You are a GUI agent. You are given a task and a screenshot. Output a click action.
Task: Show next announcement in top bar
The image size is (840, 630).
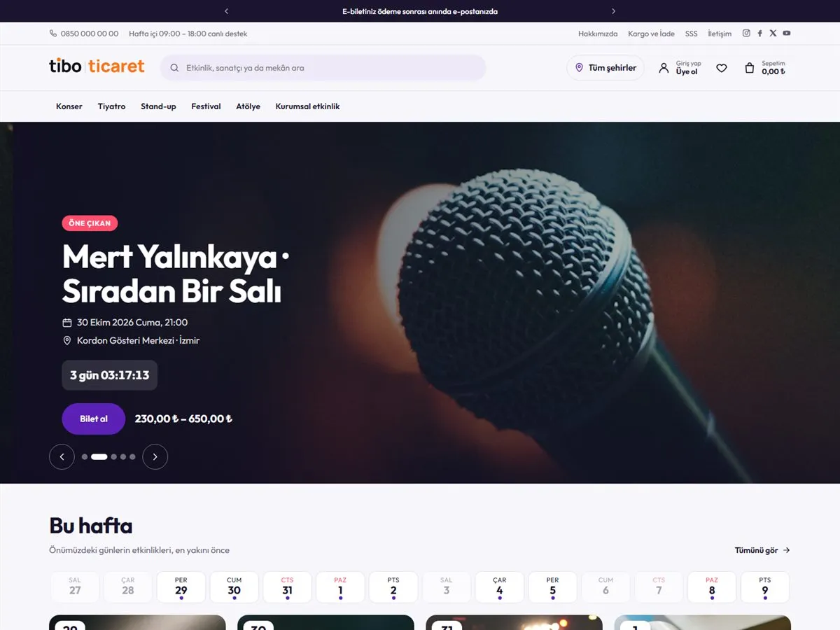click(x=614, y=11)
